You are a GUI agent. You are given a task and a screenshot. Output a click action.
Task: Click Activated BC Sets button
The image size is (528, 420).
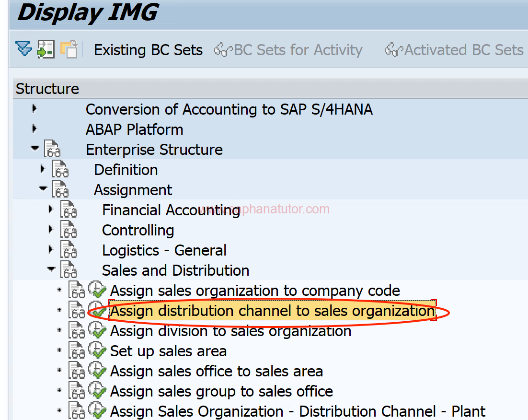[454, 50]
